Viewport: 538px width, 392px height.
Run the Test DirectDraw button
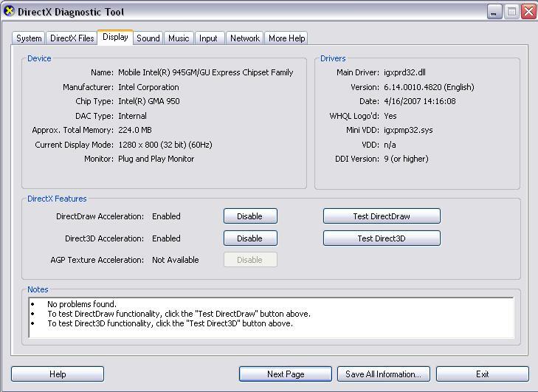coord(382,216)
